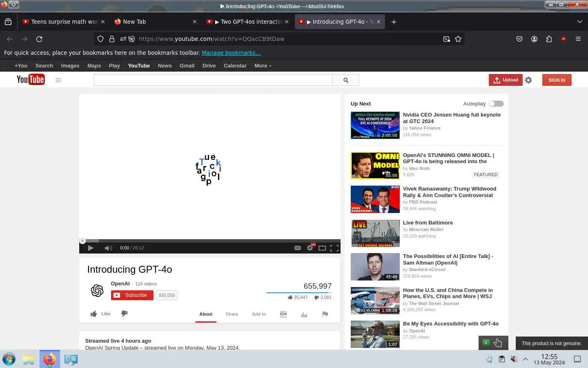Open Nvidia CEO Jensen Huang keynote title
This screenshot has height=368, width=588.
(452, 118)
